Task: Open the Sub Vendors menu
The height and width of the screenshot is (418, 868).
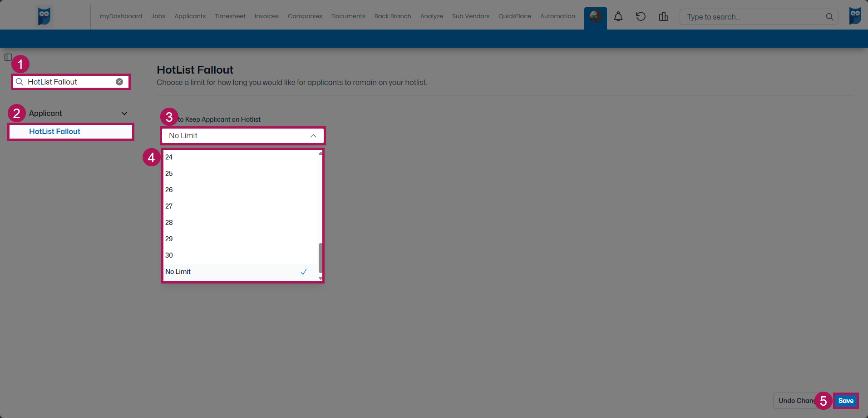Action: pos(471,16)
